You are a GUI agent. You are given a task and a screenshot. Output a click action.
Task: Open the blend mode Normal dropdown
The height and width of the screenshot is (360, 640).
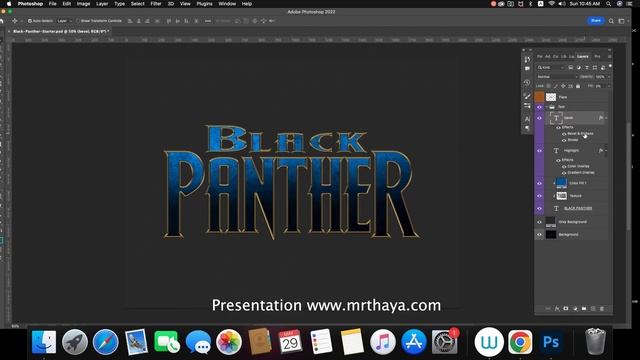(557, 77)
